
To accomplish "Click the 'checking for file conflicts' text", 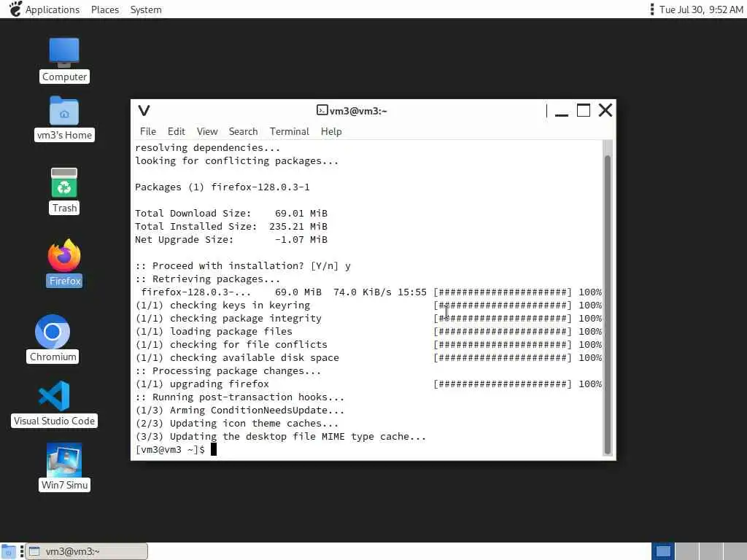I will click(249, 344).
